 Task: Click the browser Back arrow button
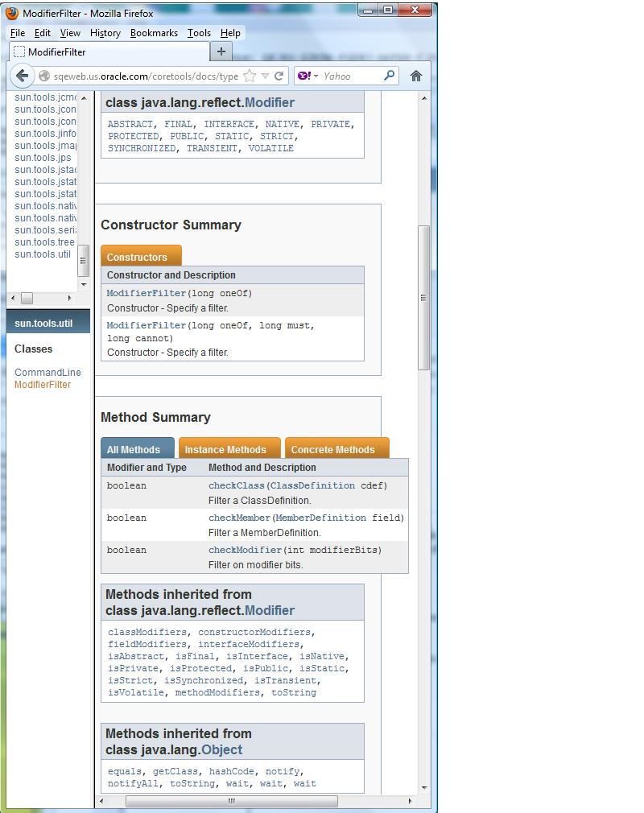[x=22, y=76]
